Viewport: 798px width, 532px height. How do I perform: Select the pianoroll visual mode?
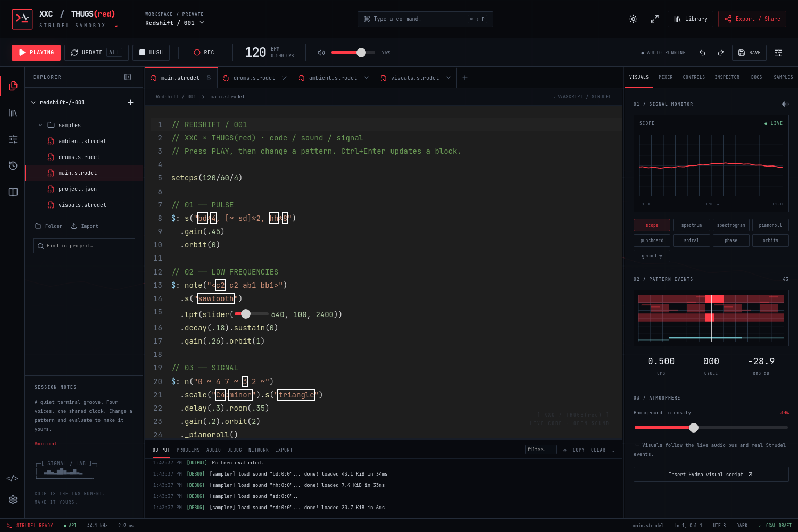770,225
